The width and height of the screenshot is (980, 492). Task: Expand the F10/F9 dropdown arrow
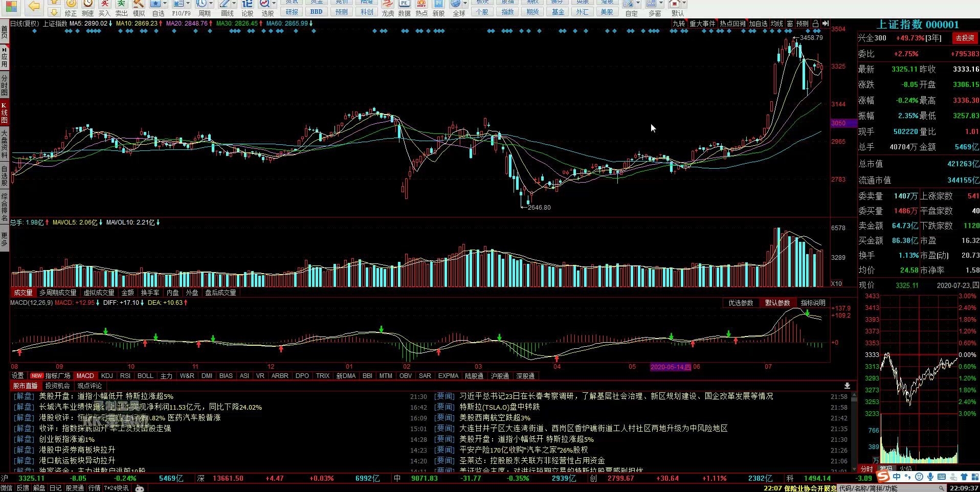[188, 4]
